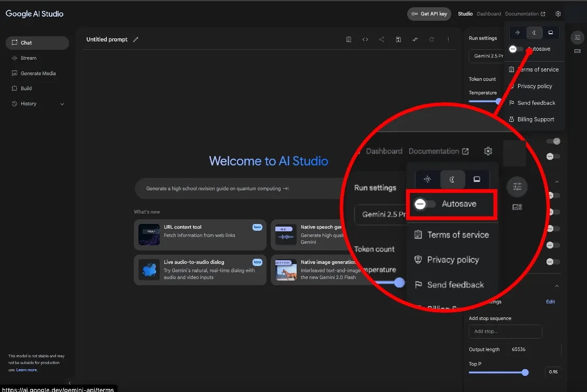Click the Get API key button

click(x=429, y=14)
